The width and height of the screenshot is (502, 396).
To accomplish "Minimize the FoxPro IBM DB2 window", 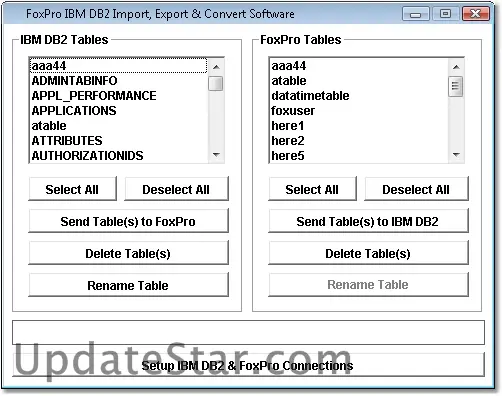I will (x=416, y=14).
